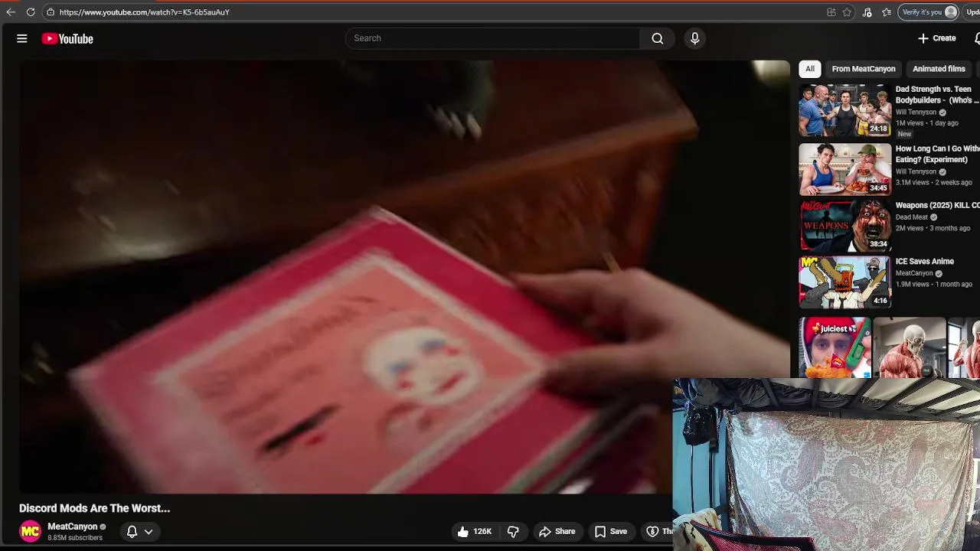Click Will Tennyson under Dad Strength video
The image size is (980, 551).
click(916, 112)
